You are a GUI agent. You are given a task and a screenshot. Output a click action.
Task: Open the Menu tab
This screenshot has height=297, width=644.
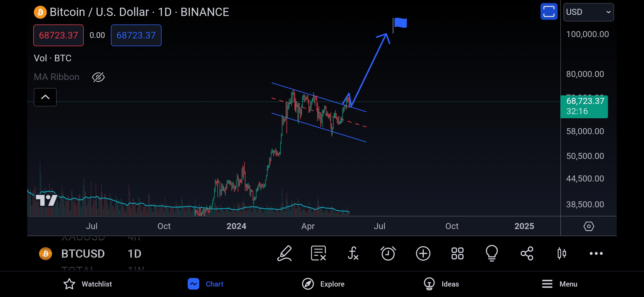tap(560, 284)
